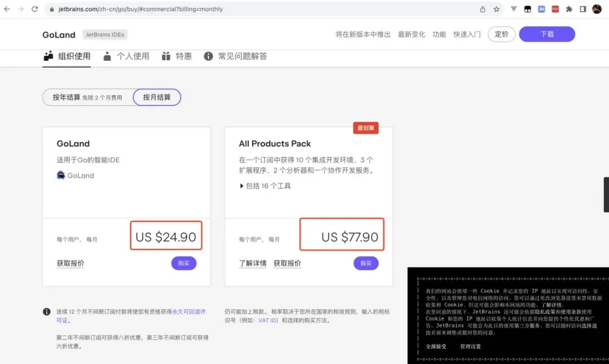This screenshot has width=609, height=364.
Task: Expand 包括 16 个工具 list
Action: [265, 186]
